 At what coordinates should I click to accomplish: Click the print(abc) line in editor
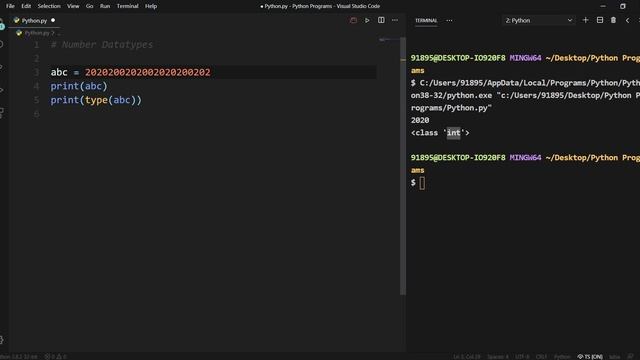click(x=79, y=86)
